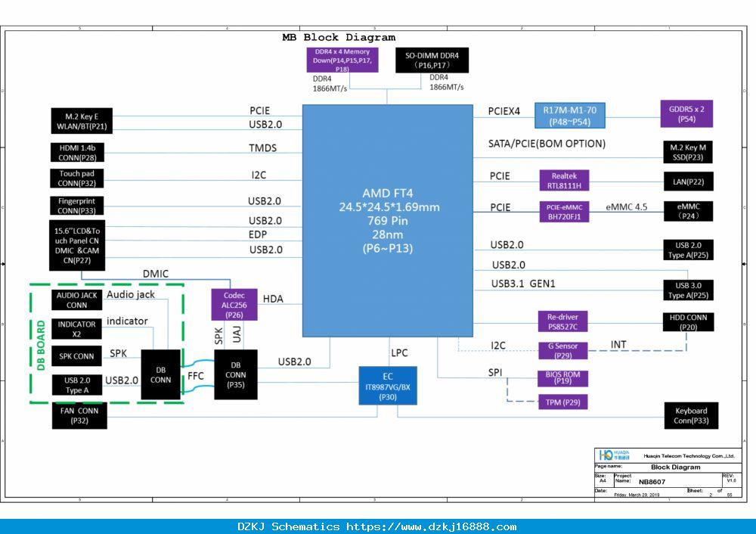
Task: Click the USB 2.0 Type A(P25) block
Action: point(688,250)
